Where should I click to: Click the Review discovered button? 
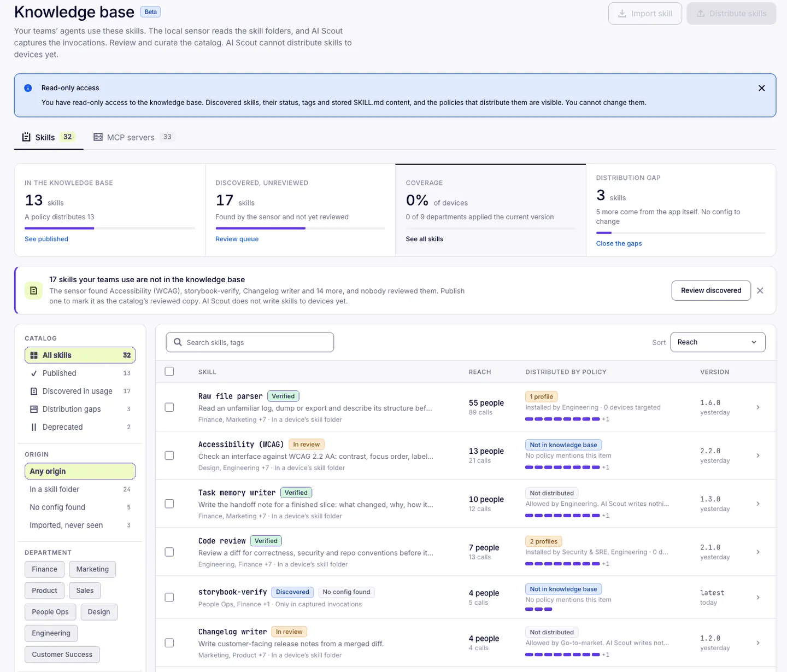pos(711,290)
